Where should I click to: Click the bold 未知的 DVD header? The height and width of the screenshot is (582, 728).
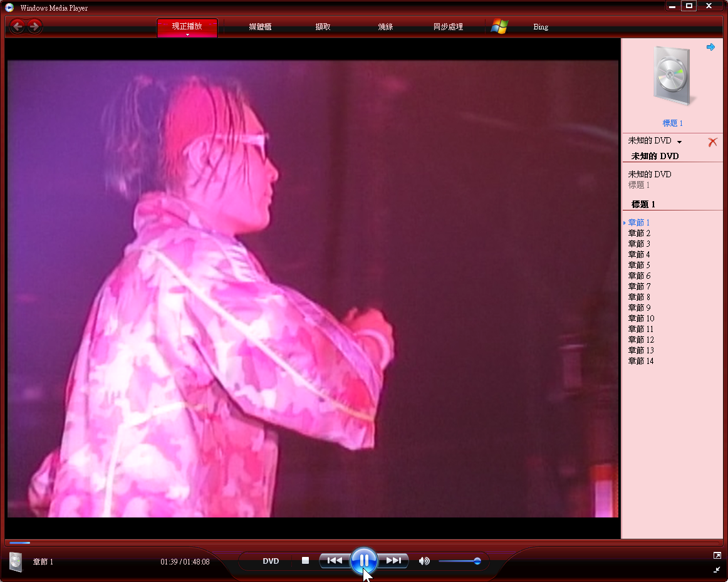point(655,156)
